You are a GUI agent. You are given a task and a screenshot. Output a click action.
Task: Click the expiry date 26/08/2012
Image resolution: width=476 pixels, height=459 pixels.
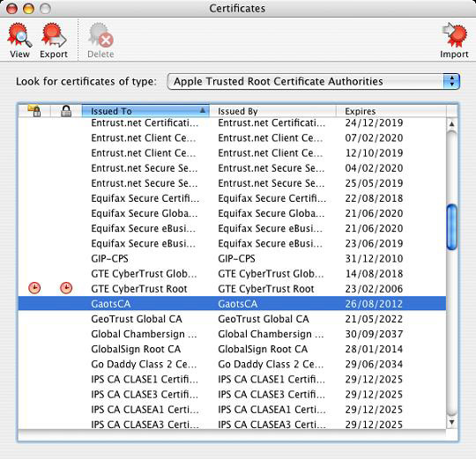[374, 304]
